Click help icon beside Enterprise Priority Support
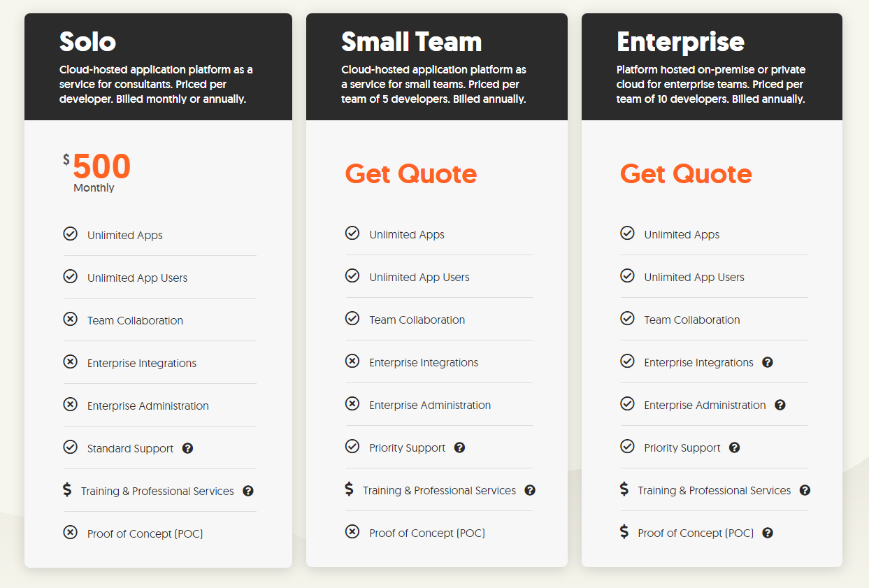 pyautogui.click(x=734, y=447)
